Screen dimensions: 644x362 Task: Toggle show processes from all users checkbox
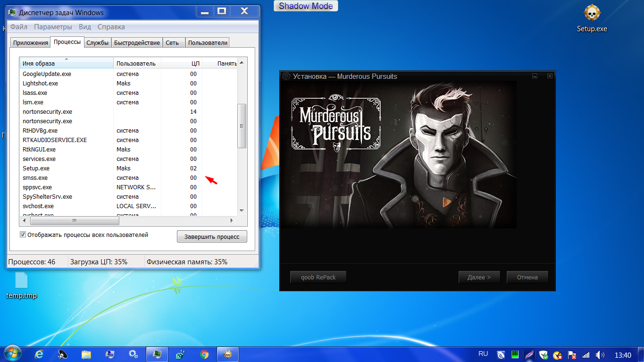click(23, 235)
